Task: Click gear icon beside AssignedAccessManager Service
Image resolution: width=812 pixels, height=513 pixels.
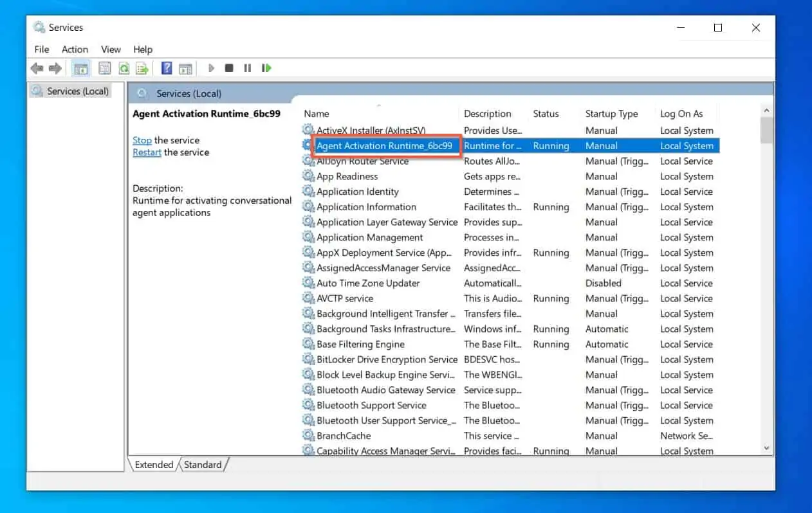Action: click(x=308, y=268)
